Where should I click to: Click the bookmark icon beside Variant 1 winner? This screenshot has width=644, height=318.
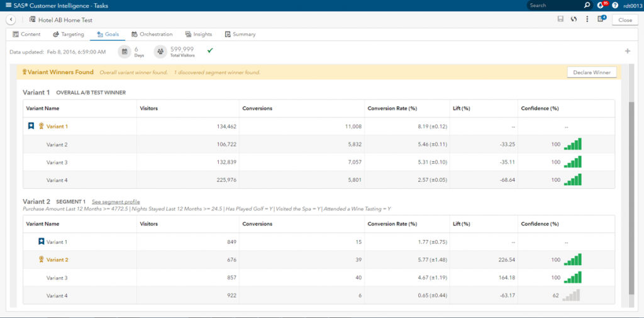(x=31, y=126)
